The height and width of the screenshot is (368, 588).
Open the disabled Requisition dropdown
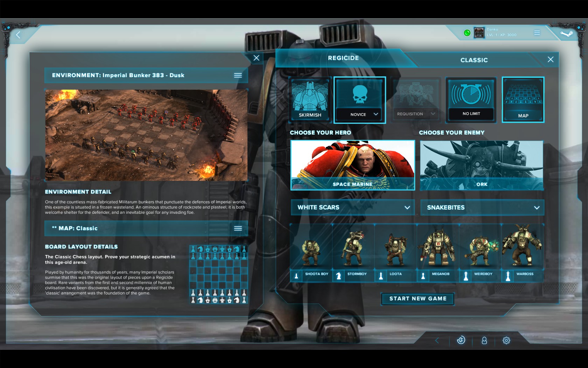[x=416, y=114]
